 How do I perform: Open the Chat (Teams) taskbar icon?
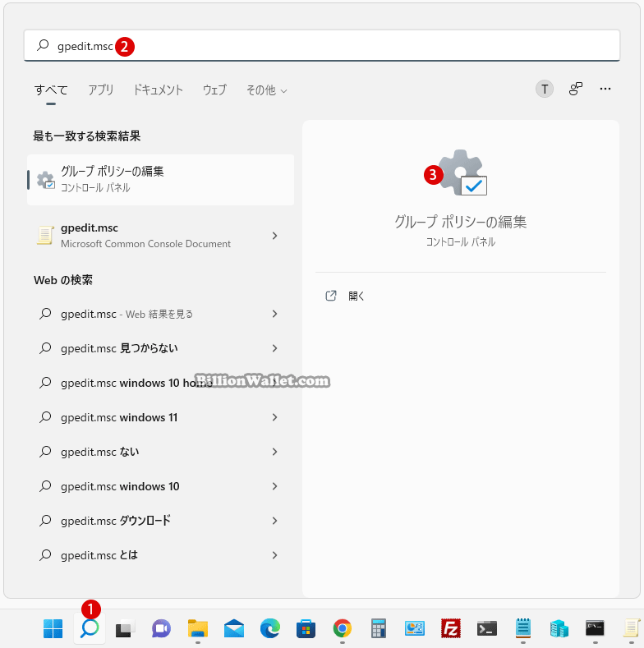pos(161,628)
